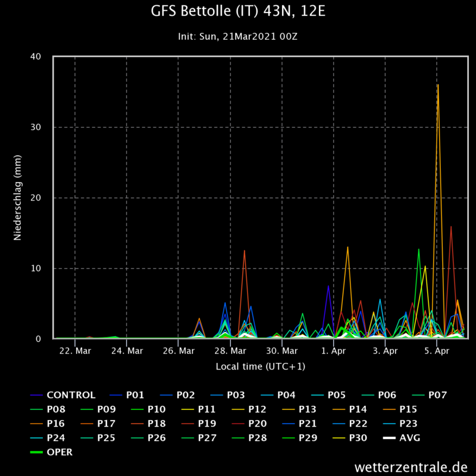Click the P27 legend label
This screenshot has width=476, height=476.
(207, 438)
